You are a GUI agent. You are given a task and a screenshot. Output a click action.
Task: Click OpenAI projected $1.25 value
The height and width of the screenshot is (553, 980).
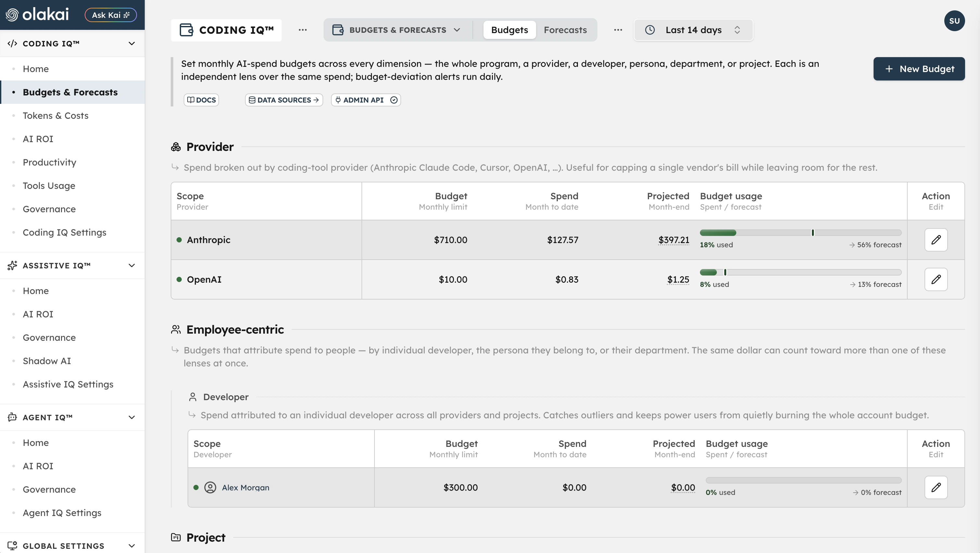678,279
